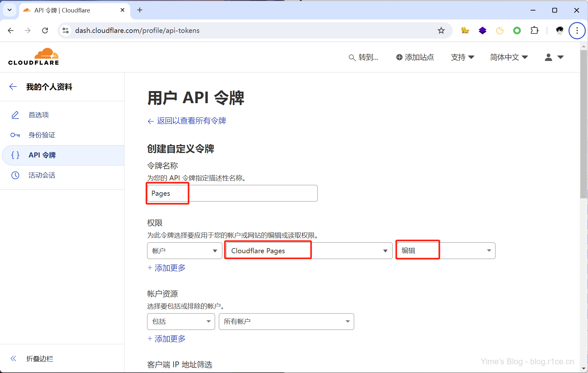Click the back arrow beside 我的个人资料

[13, 87]
